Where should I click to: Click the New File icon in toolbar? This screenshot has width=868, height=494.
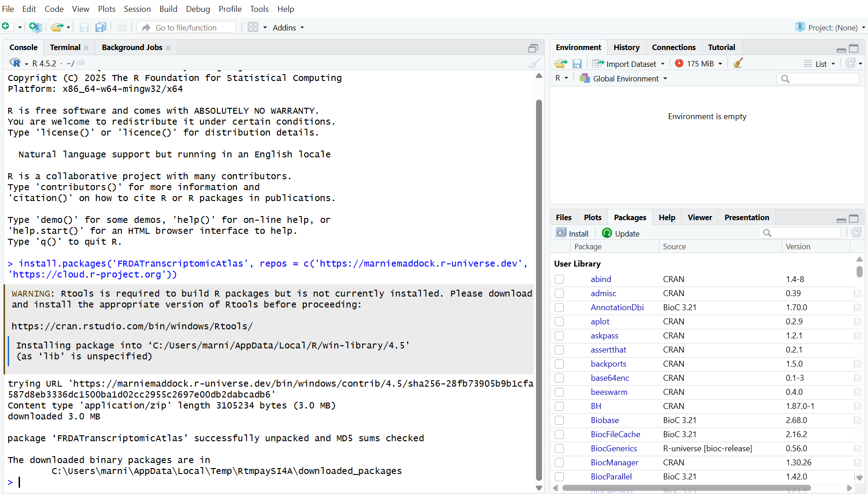tap(6, 27)
